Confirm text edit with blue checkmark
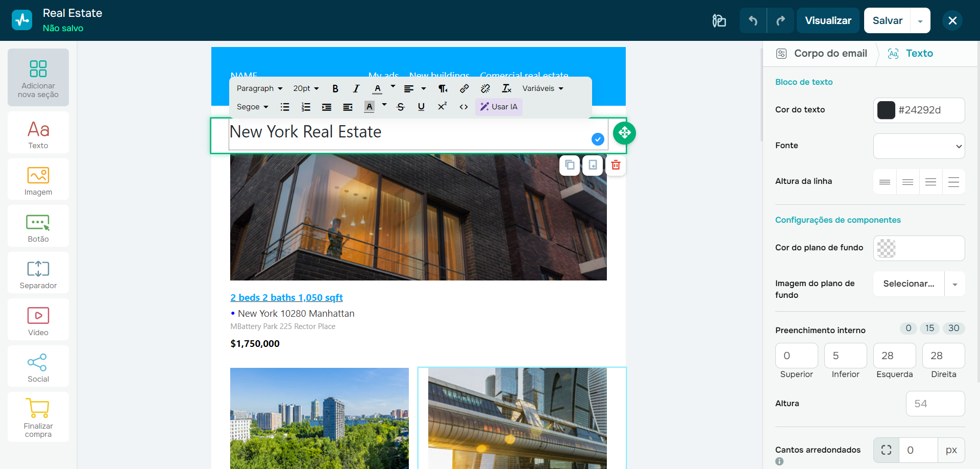The height and width of the screenshot is (469, 980). click(598, 139)
